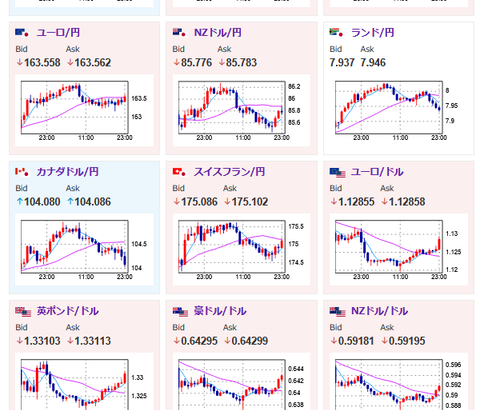This screenshot has width=480, height=410.
Task: Open the NZドル/円 currency pair link
Action: [218, 33]
